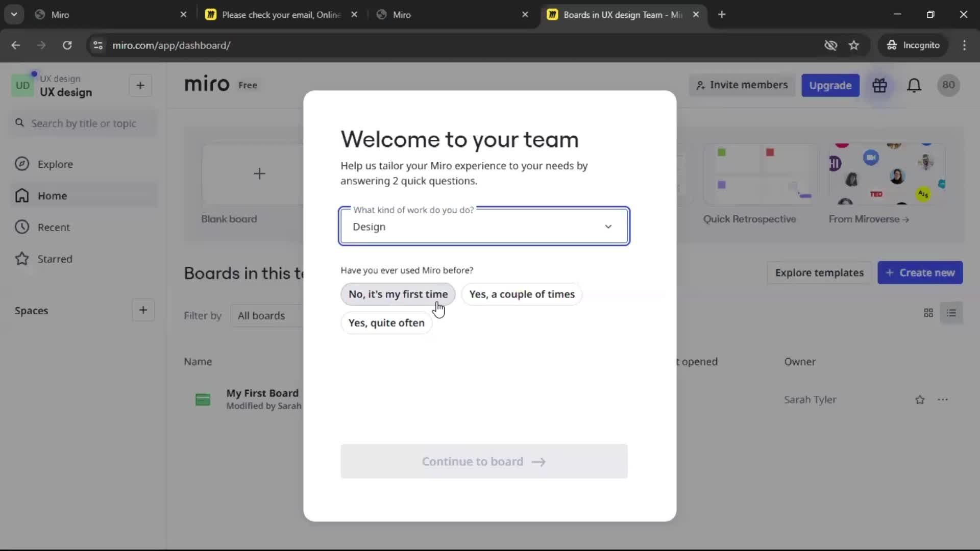Open Miroverse templates thumbnail

887,174
